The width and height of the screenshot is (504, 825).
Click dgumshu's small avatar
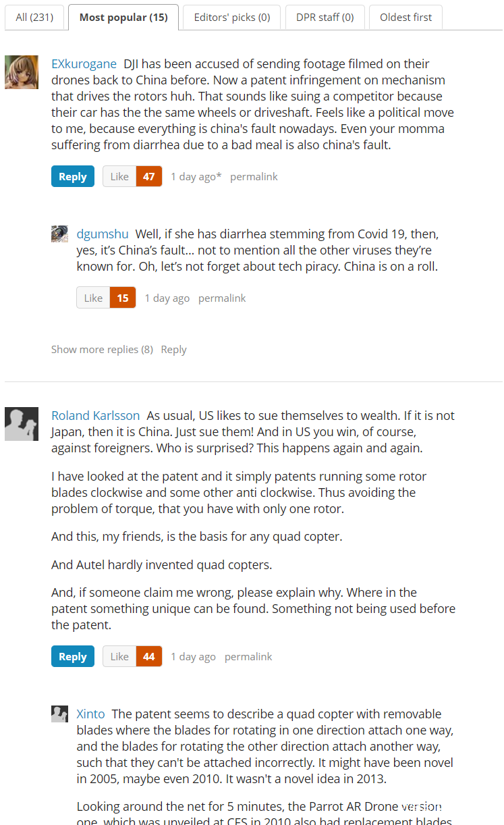59,234
